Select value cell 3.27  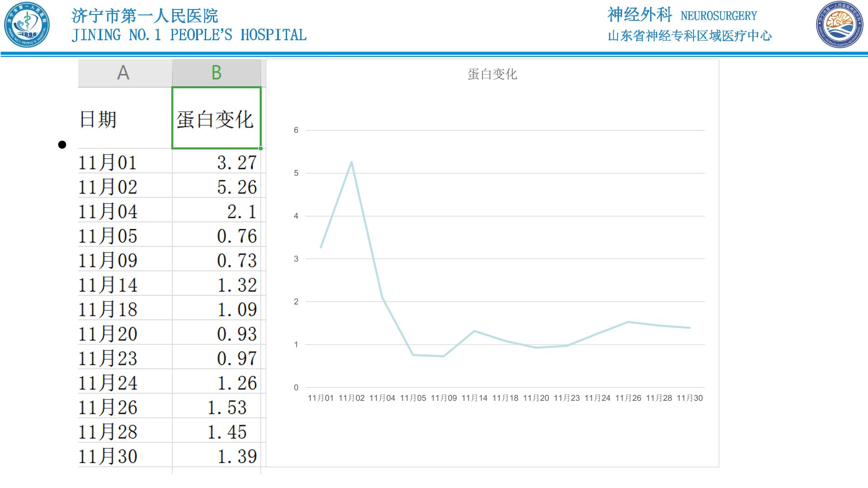[217, 161]
